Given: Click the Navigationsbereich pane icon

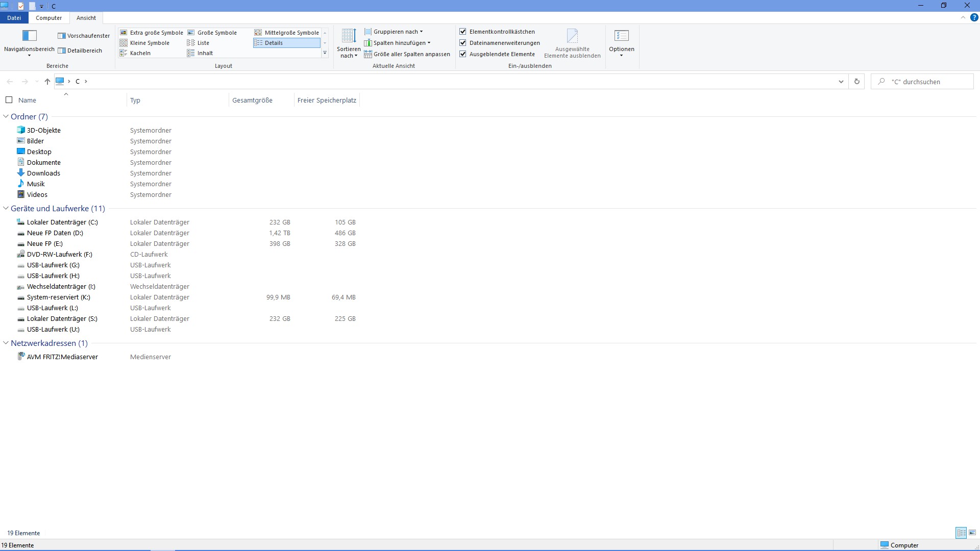Looking at the screenshot, I should [29, 36].
